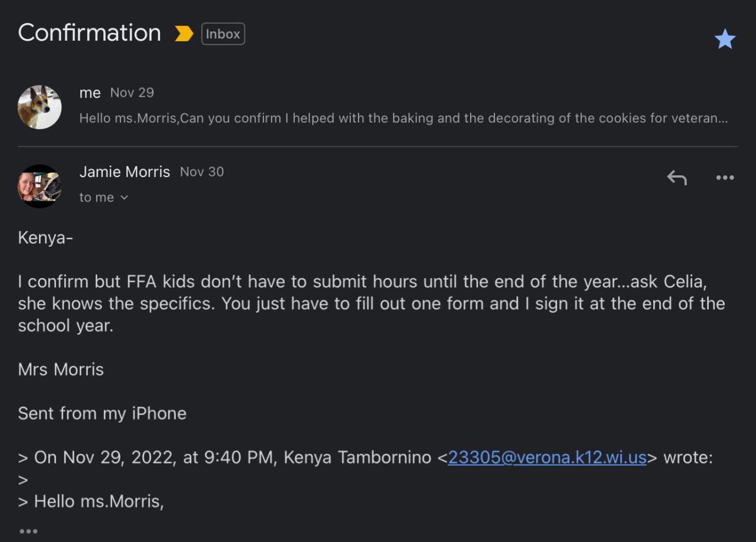
Task: Click the dog avatar of sender me
Action: pos(40,107)
